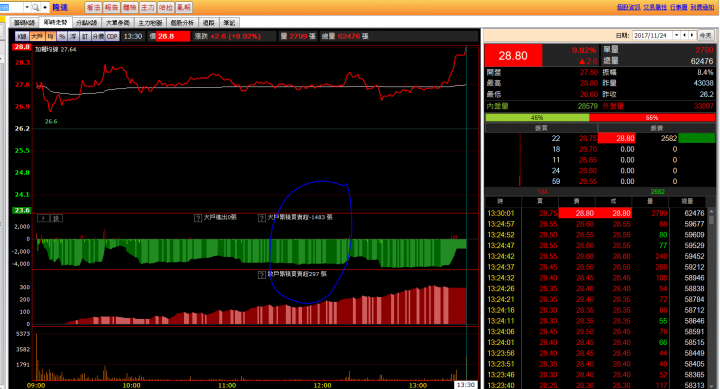Click the CDP toolbar button
Viewport: 720px width, 389px height.
112,36
